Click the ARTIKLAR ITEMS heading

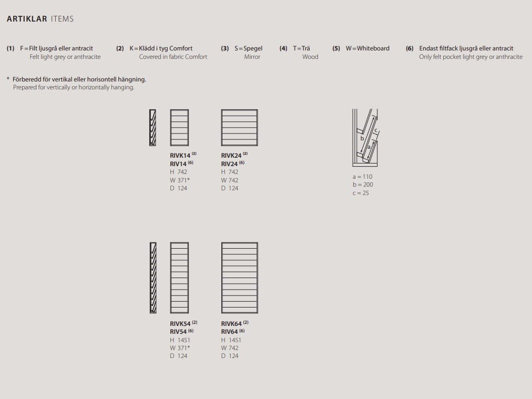tap(40, 19)
